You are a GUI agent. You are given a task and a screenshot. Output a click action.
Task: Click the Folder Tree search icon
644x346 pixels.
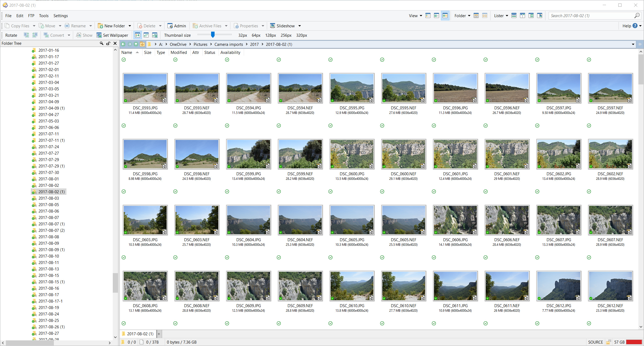point(102,43)
